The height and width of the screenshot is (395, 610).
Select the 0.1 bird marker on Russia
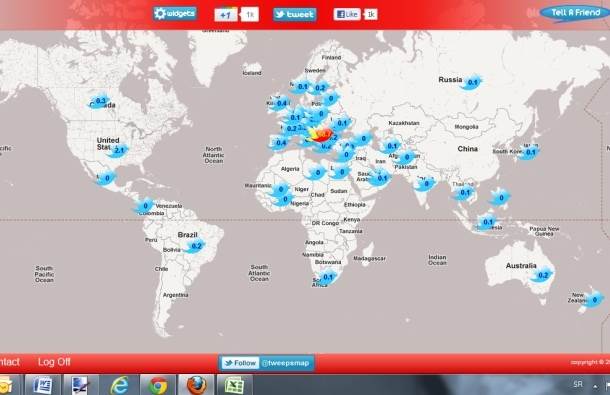(471, 83)
